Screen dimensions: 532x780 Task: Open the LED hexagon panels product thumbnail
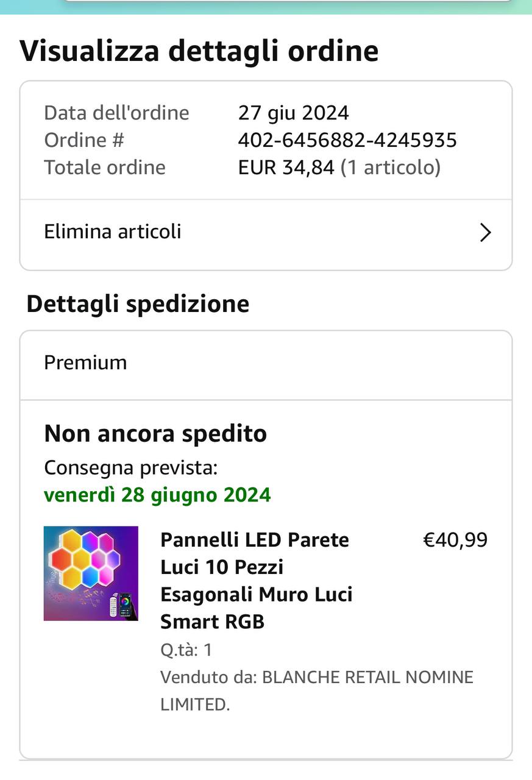[91, 573]
